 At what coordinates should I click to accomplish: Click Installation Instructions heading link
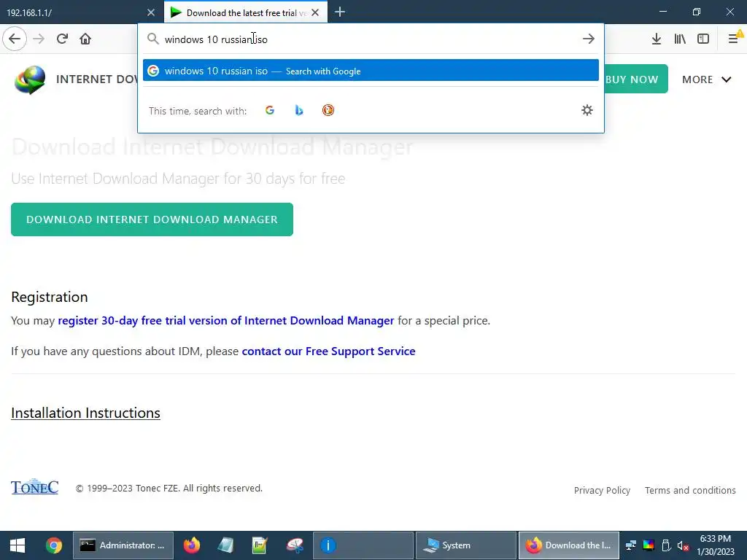point(86,413)
